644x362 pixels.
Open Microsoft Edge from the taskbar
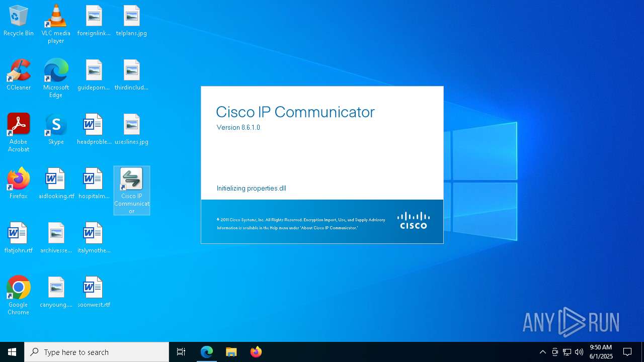(207, 352)
